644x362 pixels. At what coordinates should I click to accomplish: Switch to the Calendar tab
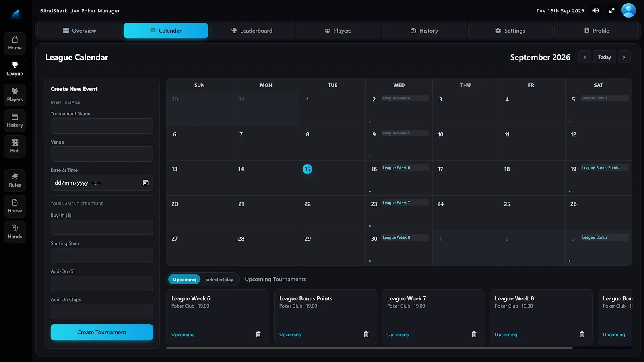tap(166, 31)
